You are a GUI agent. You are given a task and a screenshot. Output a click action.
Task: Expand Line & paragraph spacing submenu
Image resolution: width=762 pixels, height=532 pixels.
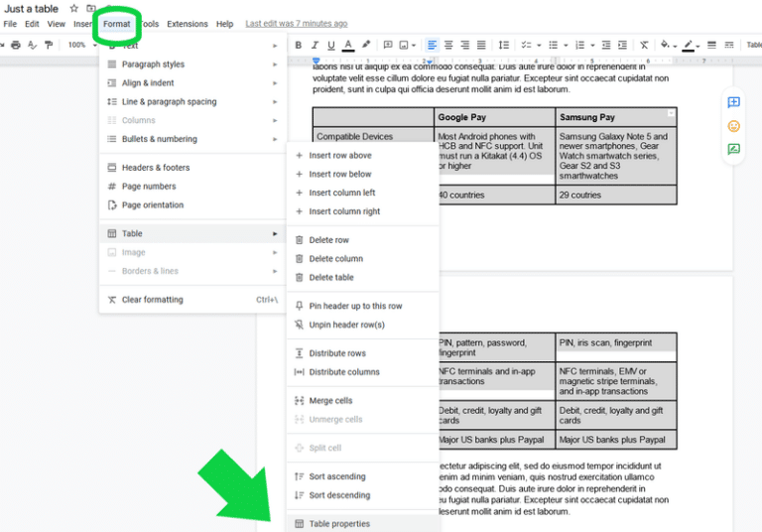pos(192,101)
